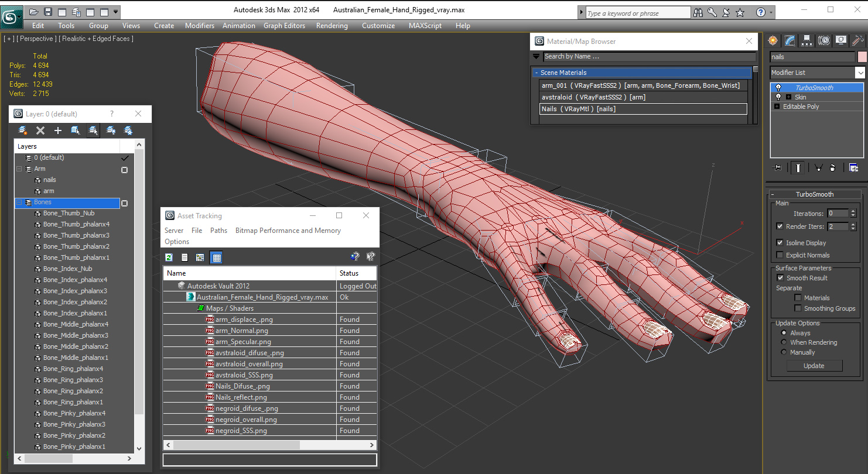868x474 pixels.
Task: Click Search by Name field in Material Browser
Action: (x=650, y=57)
